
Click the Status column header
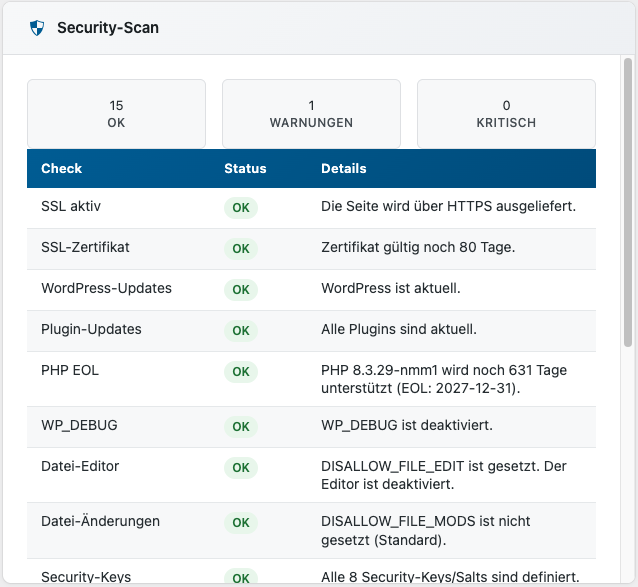tap(245, 169)
